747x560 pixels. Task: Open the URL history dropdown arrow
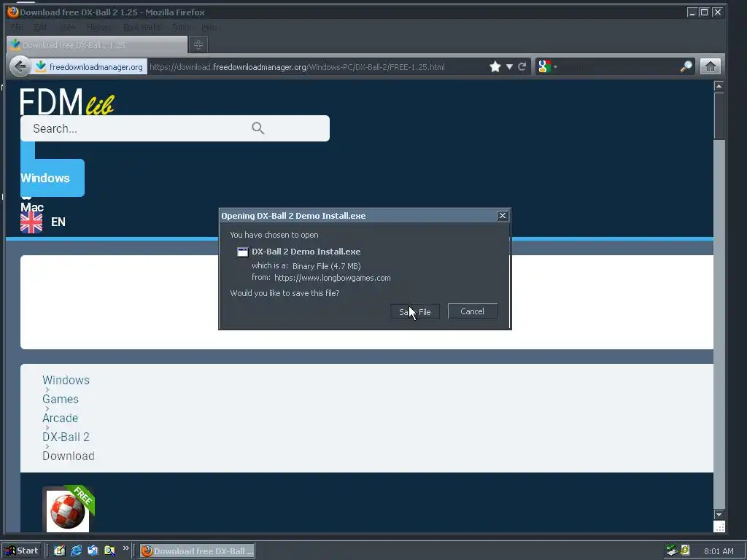point(509,66)
